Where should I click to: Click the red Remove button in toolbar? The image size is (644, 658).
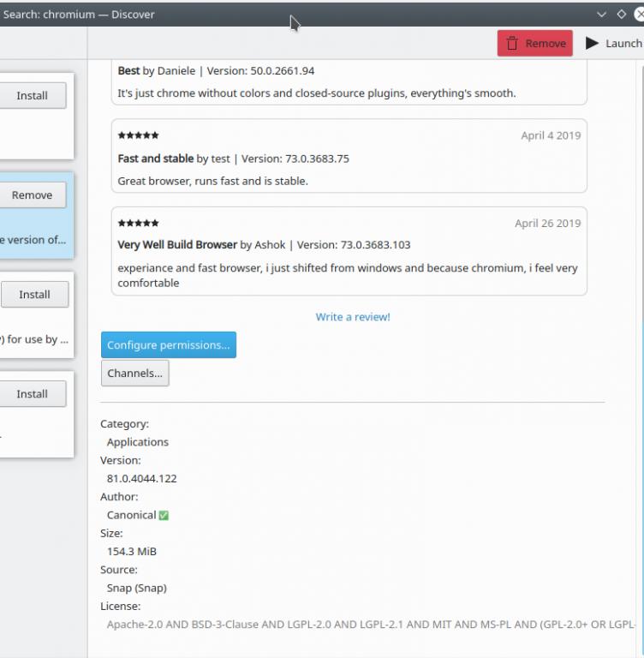(535, 43)
